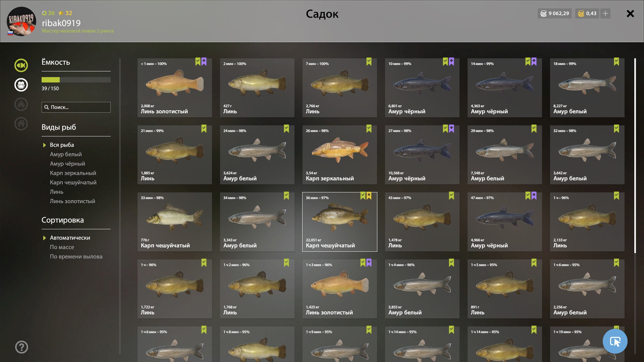Click the Автоматически sorting option
This screenshot has width=644, height=362.
(x=70, y=238)
